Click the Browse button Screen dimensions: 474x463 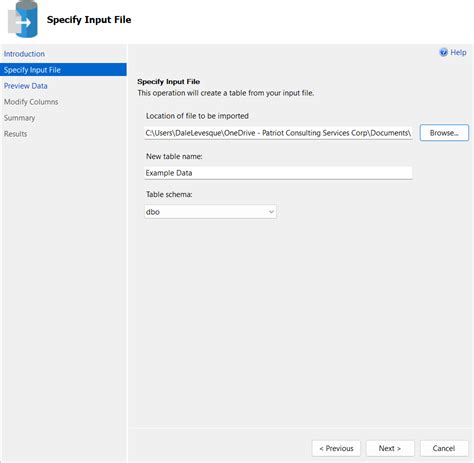tap(444, 133)
